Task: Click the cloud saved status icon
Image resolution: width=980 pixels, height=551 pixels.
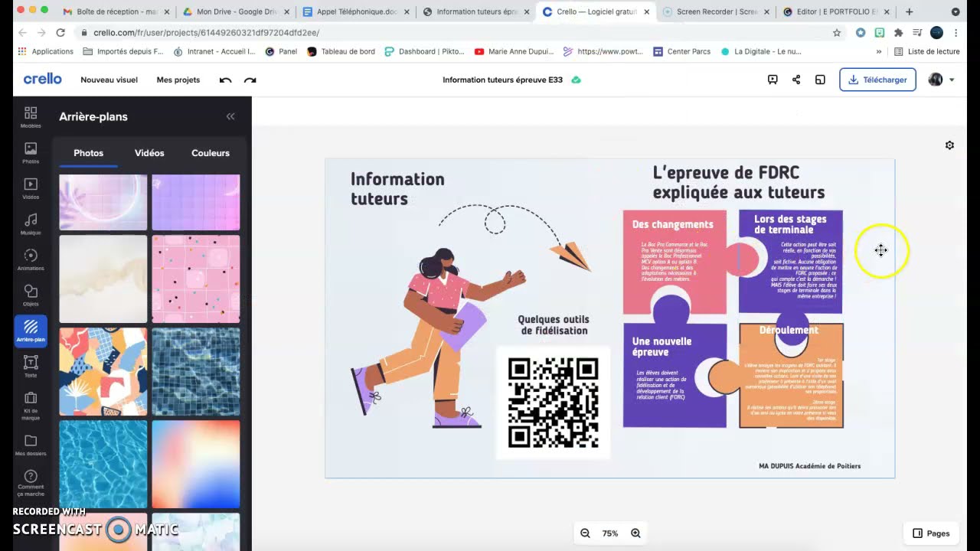Action: coord(576,80)
